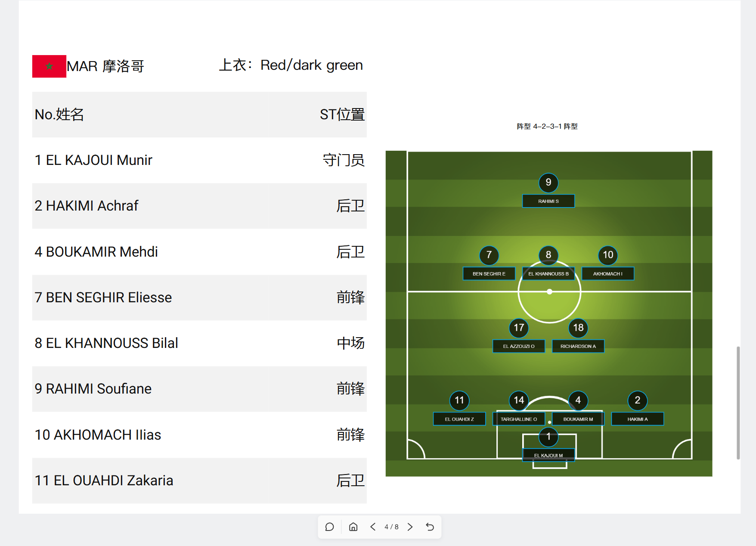
Task: Select the EL KAJOUI Munir table row
Action: tap(199, 160)
